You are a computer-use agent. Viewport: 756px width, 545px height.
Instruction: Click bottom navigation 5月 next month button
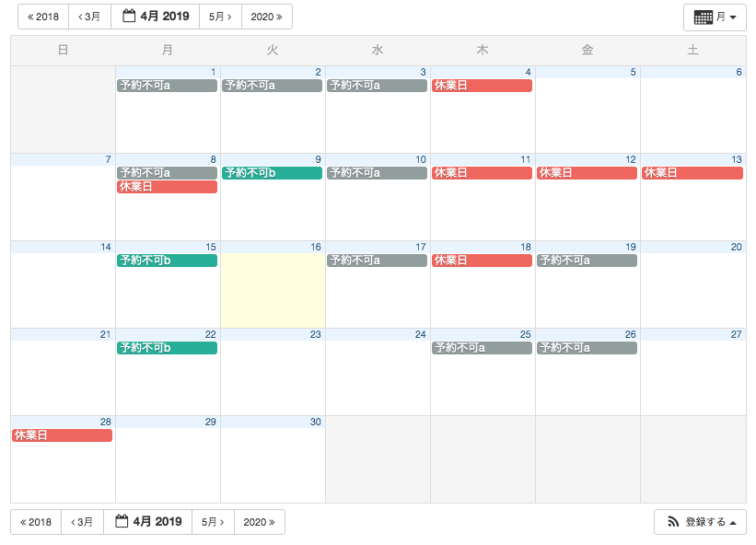click(x=212, y=522)
